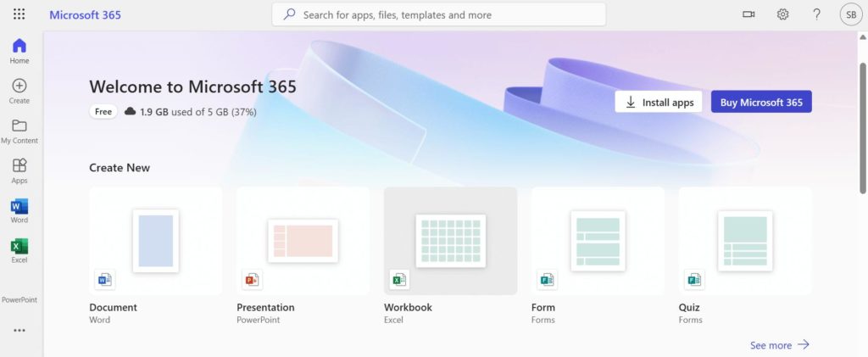Click the Forms badge on Form card
This screenshot has height=357, width=868.
[547, 280]
